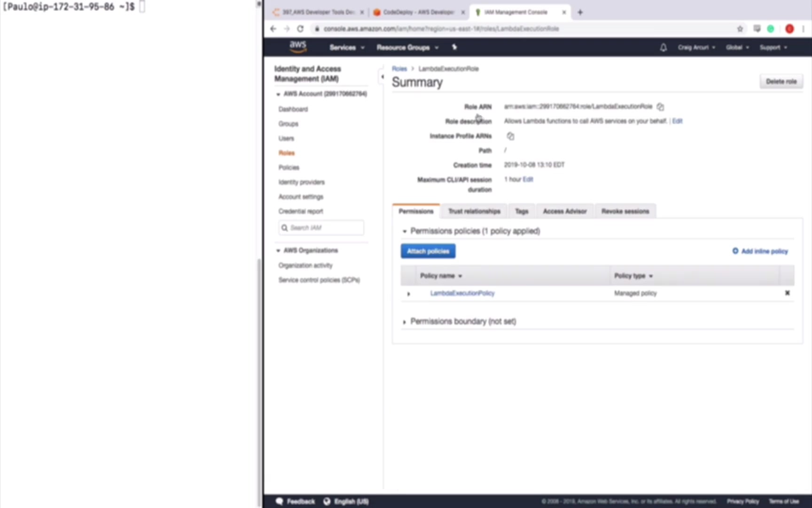The width and height of the screenshot is (812, 508).
Task: Open the Privacy Policy footer link
Action: pyautogui.click(x=742, y=501)
